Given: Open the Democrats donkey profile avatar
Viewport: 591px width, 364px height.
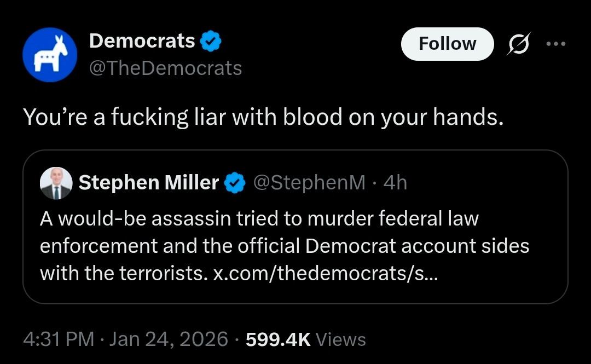Looking at the screenshot, I should [x=49, y=55].
